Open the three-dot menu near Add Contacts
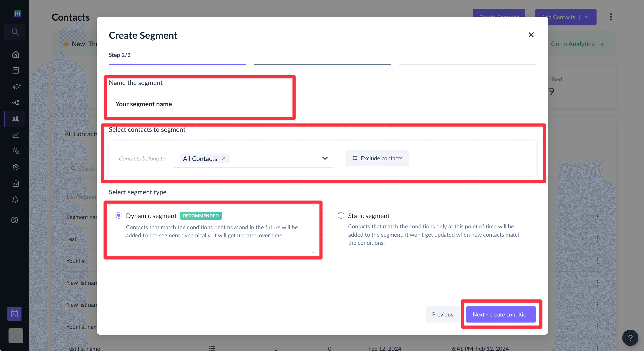644x351 pixels. tap(611, 17)
